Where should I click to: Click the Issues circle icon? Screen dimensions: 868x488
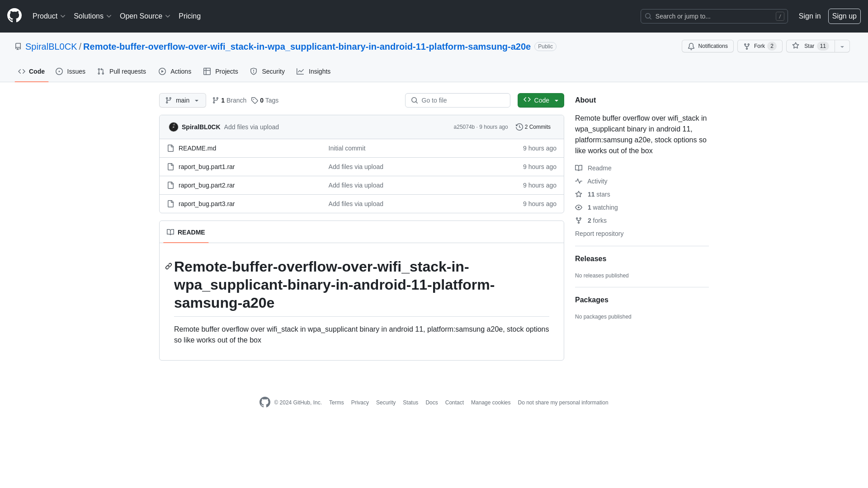pos(59,71)
